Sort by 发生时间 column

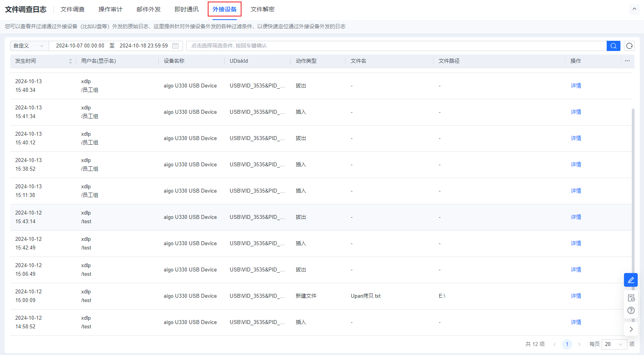(70, 61)
